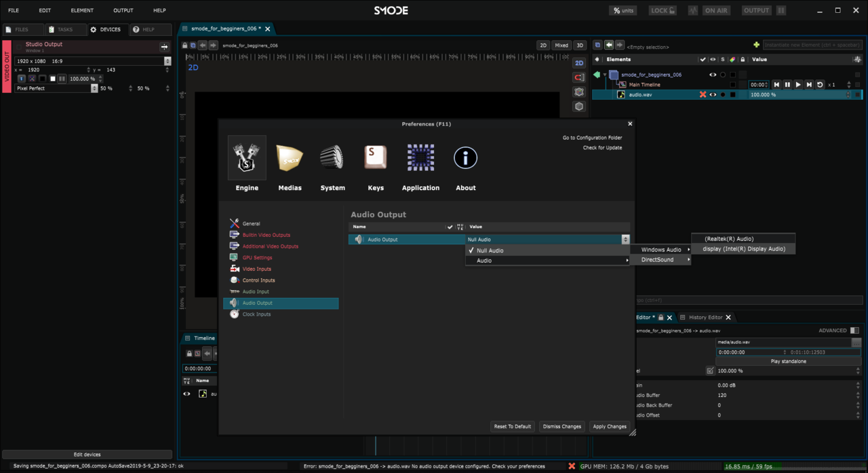Open the Application preferences category
This screenshot has width=868, height=473.
click(x=420, y=164)
